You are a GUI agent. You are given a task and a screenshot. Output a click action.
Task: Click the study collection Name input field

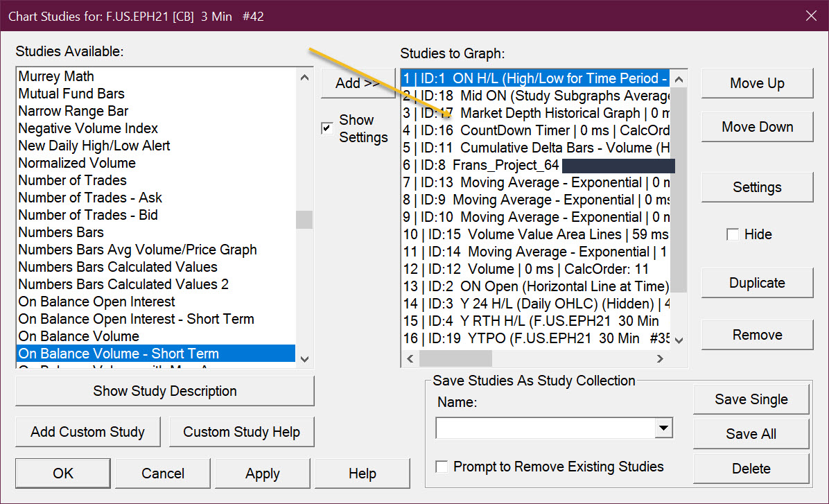tap(545, 428)
